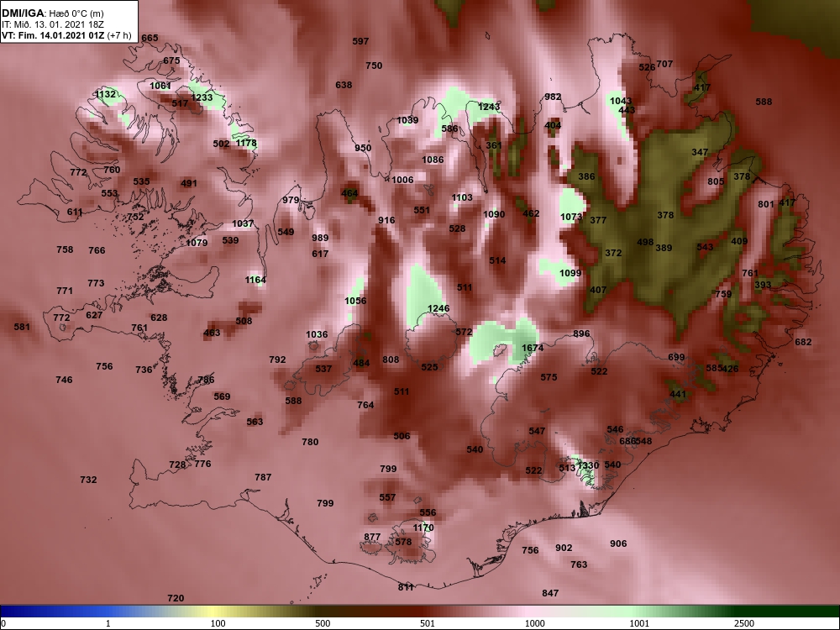
Task: Click the map value 347
Action: pos(700,152)
